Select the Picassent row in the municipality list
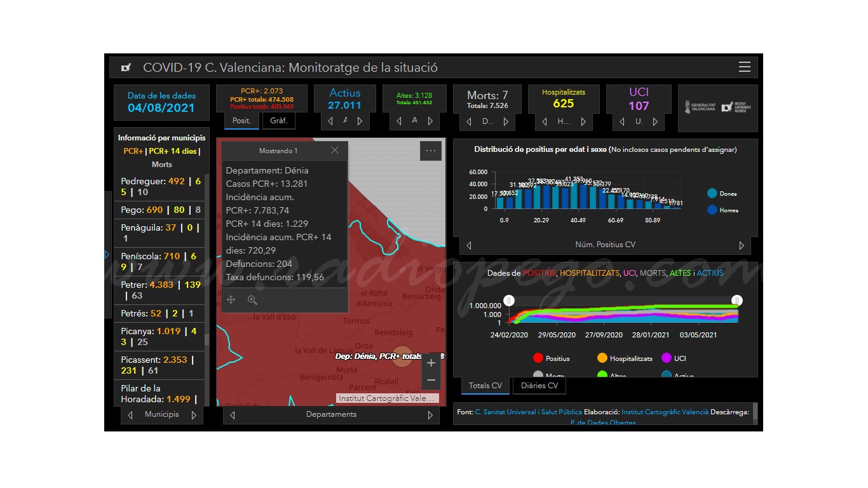868x488 pixels. [x=159, y=365]
